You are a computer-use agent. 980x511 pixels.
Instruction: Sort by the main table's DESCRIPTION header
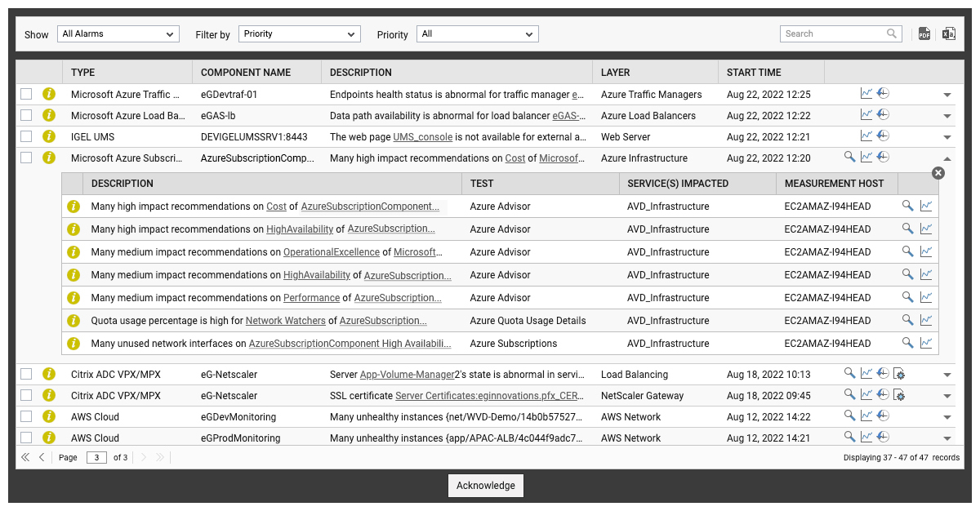tap(457, 72)
